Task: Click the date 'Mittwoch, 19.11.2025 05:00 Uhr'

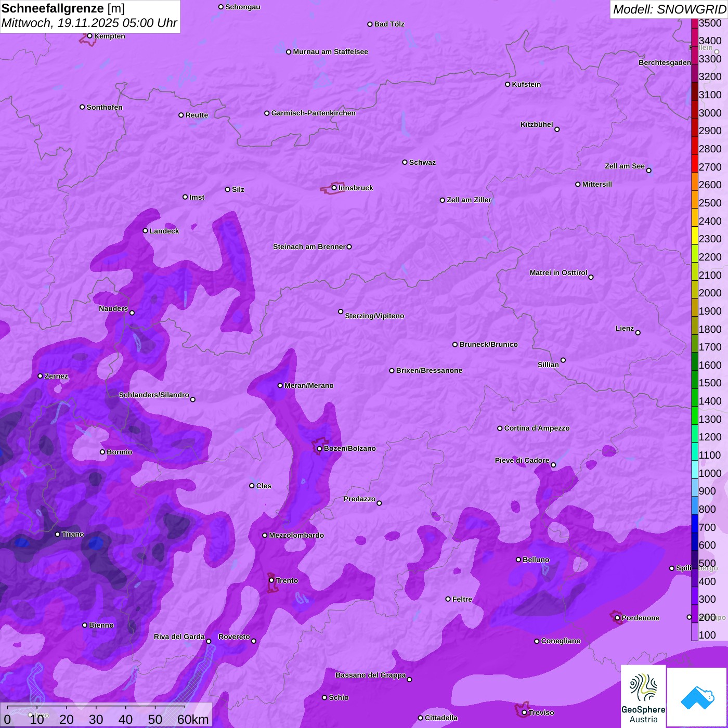Action: coord(89,23)
